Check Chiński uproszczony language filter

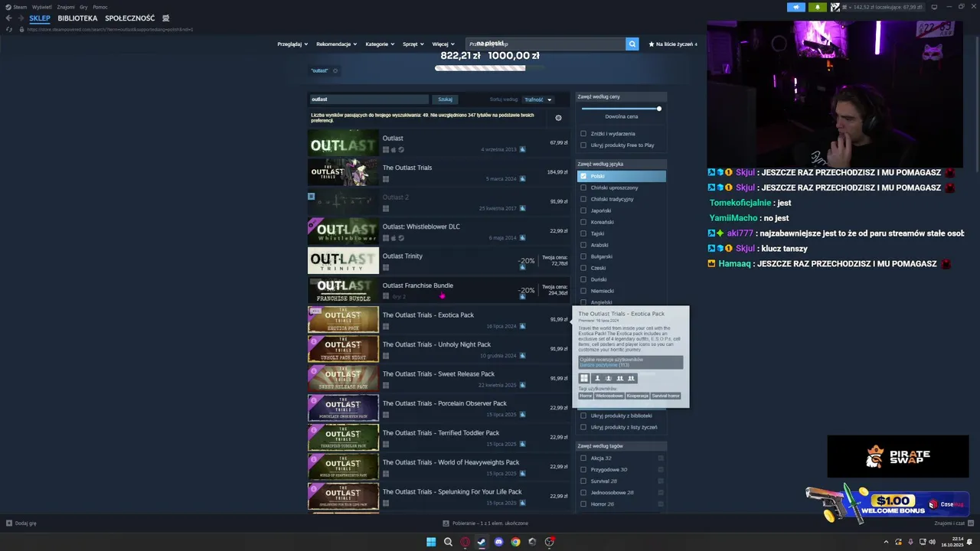click(583, 187)
